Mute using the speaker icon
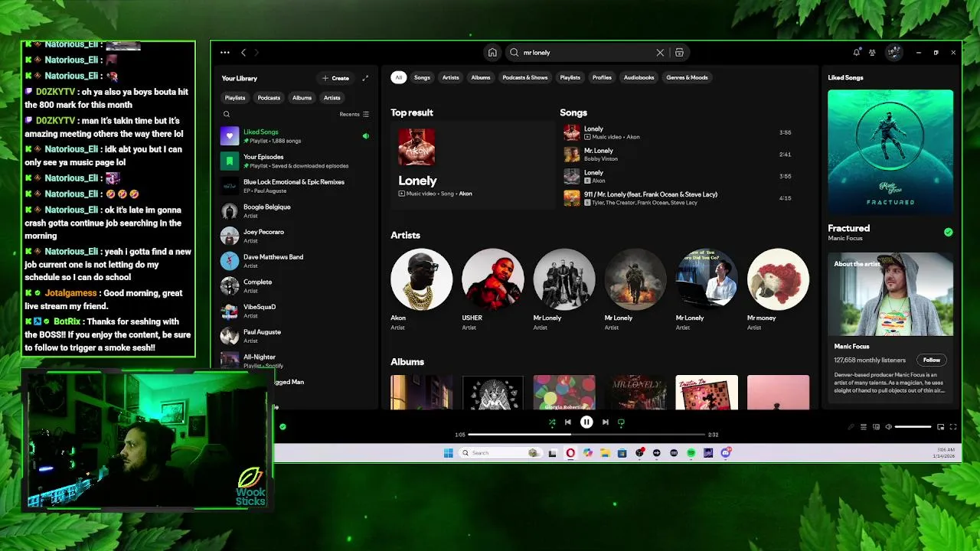The height and width of the screenshot is (551, 980). pos(888,427)
